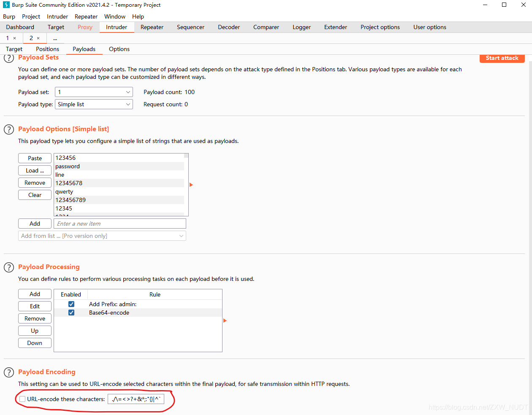The image size is (532, 415).
Task: Enable URL-encode these characters option
Action: pyautogui.click(x=22, y=399)
